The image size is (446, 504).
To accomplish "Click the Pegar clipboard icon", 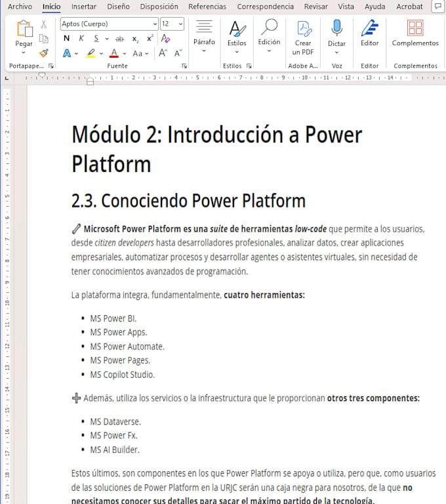I will click(24, 28).
